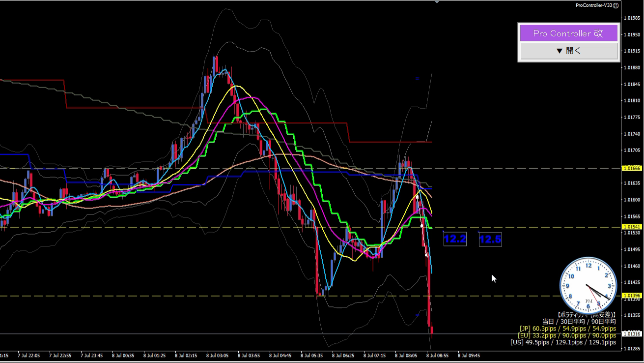Click the ProController-V33 expert label
Image resolution: width=644 pixels, height=363 pixels.
(594, 5)
